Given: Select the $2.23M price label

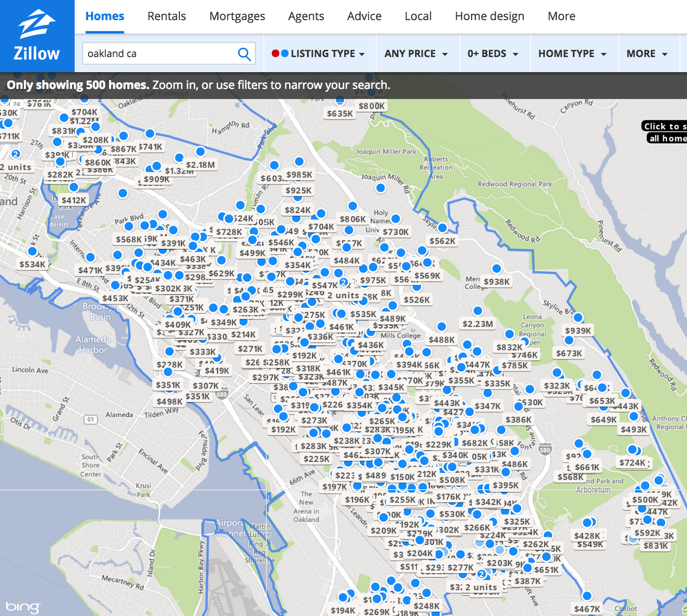Looking at the screenshot, I should [478, 324].
